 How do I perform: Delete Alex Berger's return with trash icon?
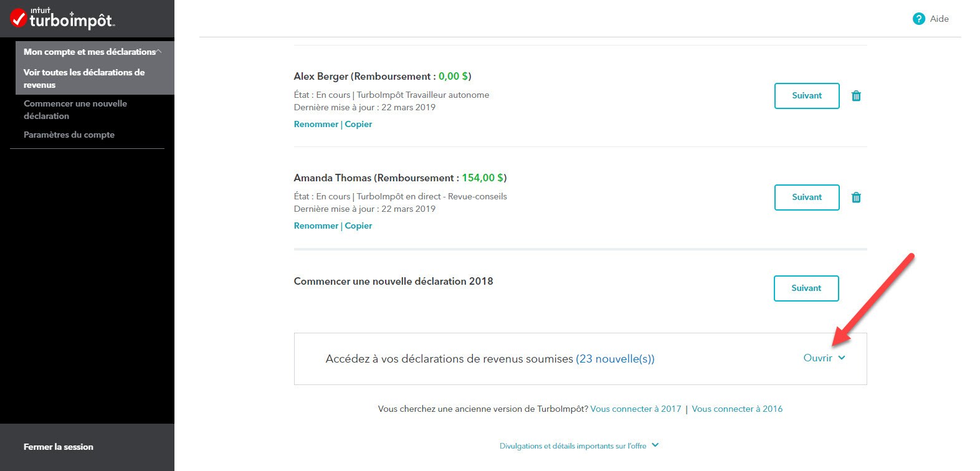[x=856, y=96]
